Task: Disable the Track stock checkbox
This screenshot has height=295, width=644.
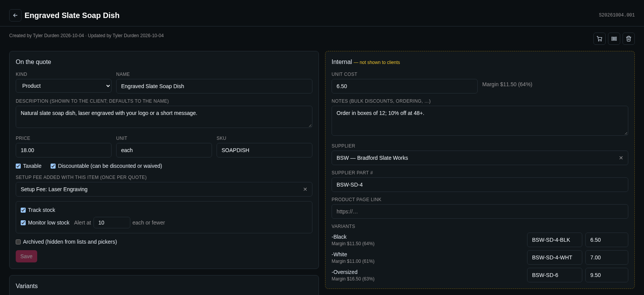Action: pos(23,210)
